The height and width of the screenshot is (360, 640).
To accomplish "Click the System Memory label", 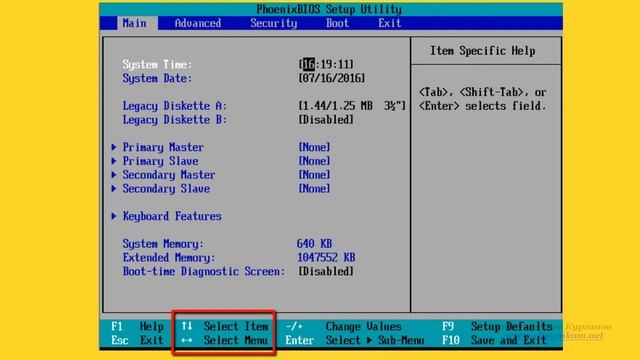I will (x=163, y=244).
